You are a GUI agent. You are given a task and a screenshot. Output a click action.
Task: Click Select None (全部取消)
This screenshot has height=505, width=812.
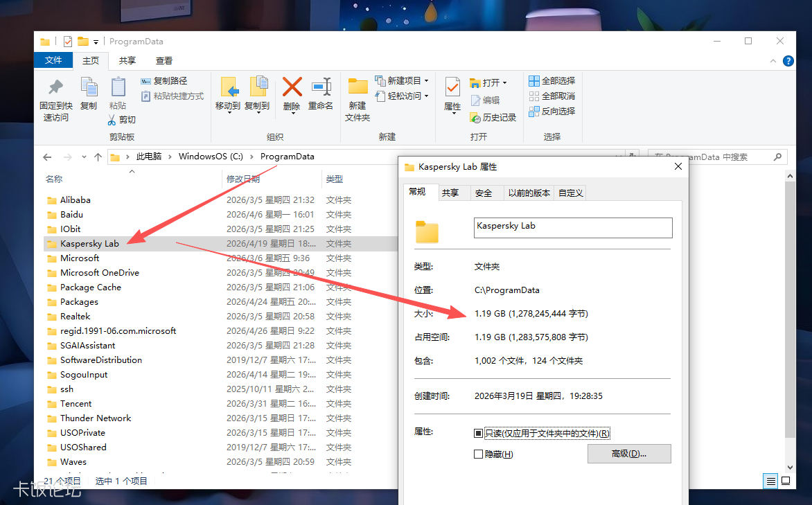click(x=552, y=96)
